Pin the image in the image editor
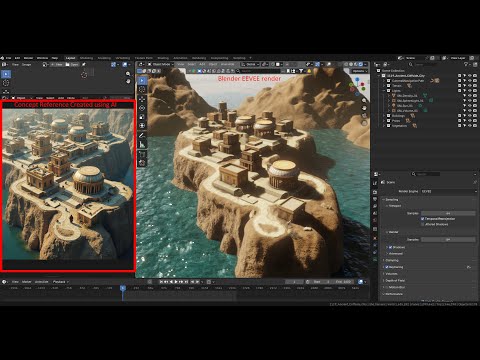This screenshot has height=360, width=480. [84, 64]
